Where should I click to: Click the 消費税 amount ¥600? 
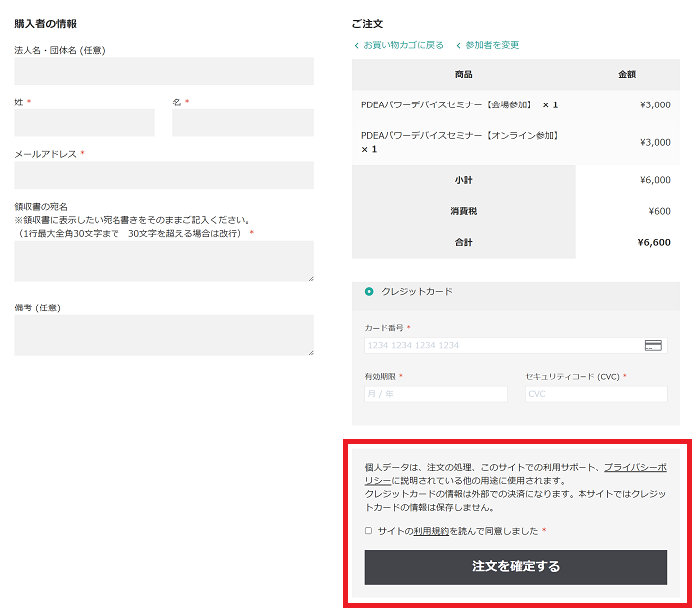659,211
